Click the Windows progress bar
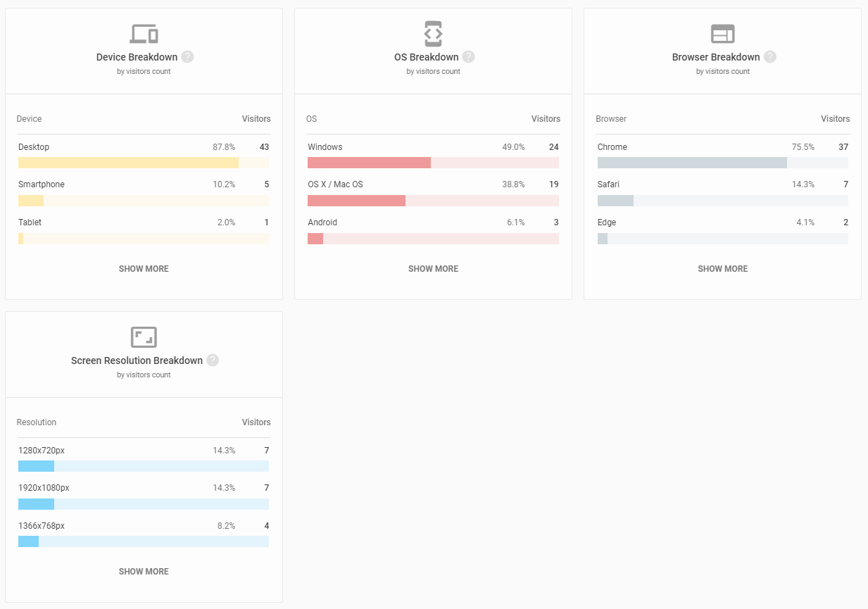This screenshot has width=868, height=609. (433, 163)
